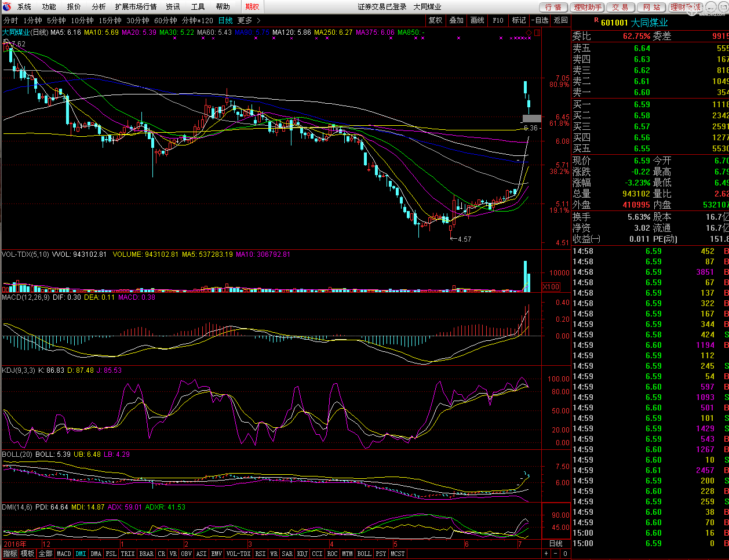Viewport: 729px width, 560px height.
Task: Click the 模板 tab at bottom
Action: tap(28, 554)
